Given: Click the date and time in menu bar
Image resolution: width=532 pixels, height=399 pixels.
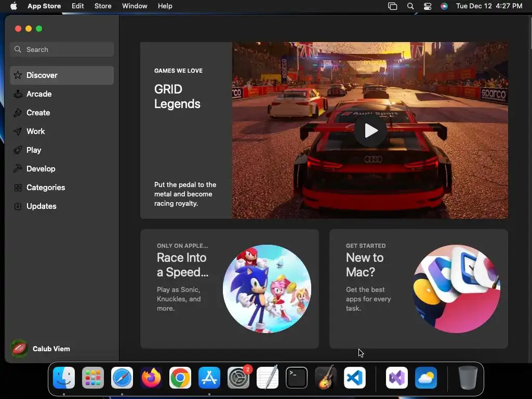Looking at the screenshot, I should click(489, 6).
